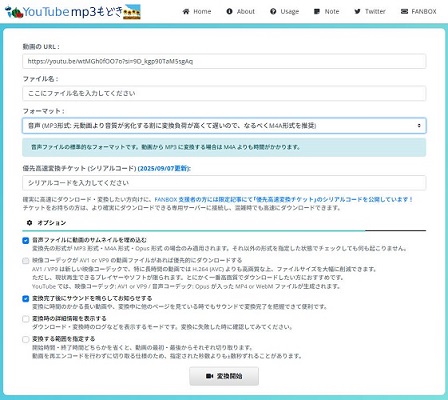Click the disabled AV1 or VP9 priority checkbox
448x400 pixels.
click(26, 261)
